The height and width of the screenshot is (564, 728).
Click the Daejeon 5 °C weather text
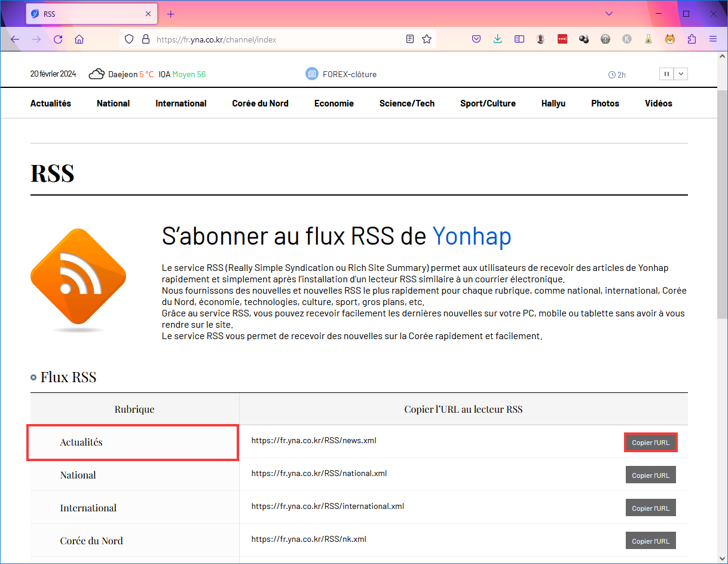pos(131,74)
